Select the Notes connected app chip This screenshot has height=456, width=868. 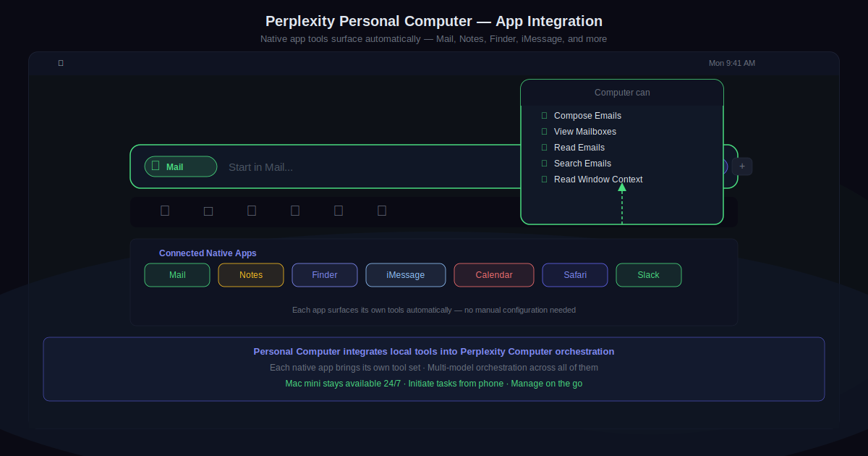(251, 275)
